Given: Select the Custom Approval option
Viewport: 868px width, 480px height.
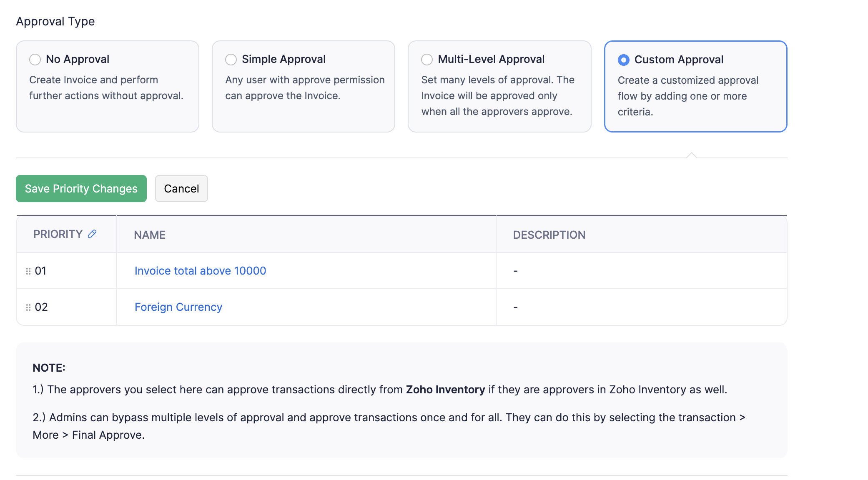Looking at the screenshot, I should (x=623, y=60).
